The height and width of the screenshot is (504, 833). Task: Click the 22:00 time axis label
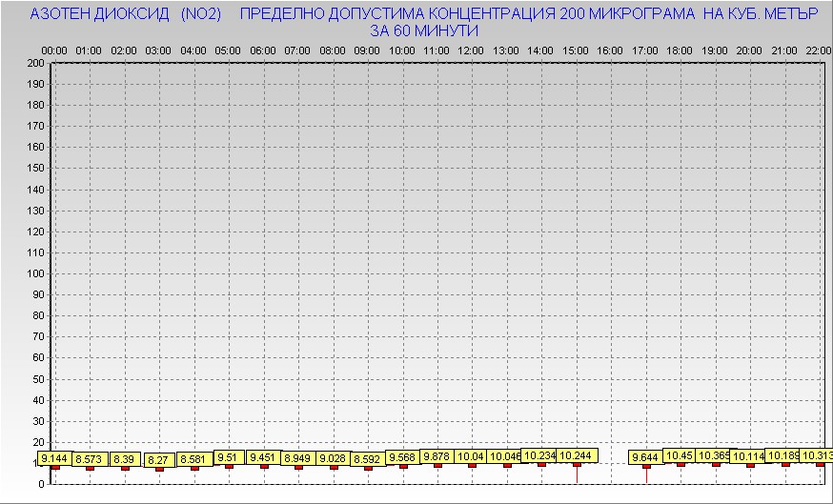point(818,50)
